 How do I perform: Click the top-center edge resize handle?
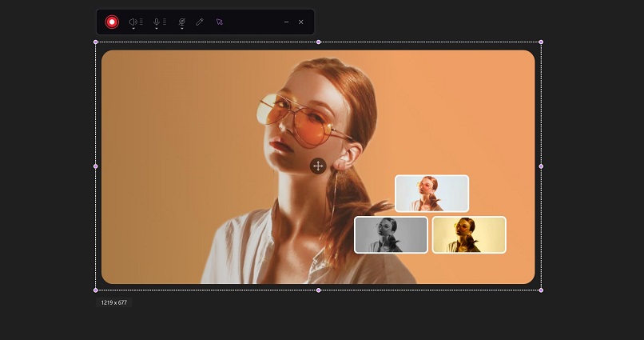[x=318, y=42]
